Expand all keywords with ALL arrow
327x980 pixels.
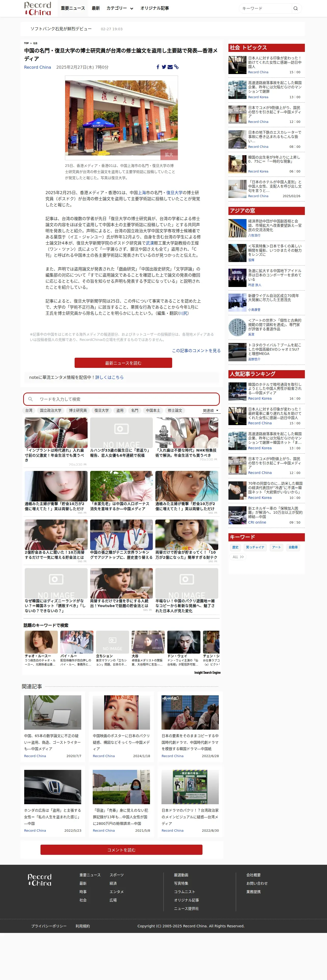(238, 557)
